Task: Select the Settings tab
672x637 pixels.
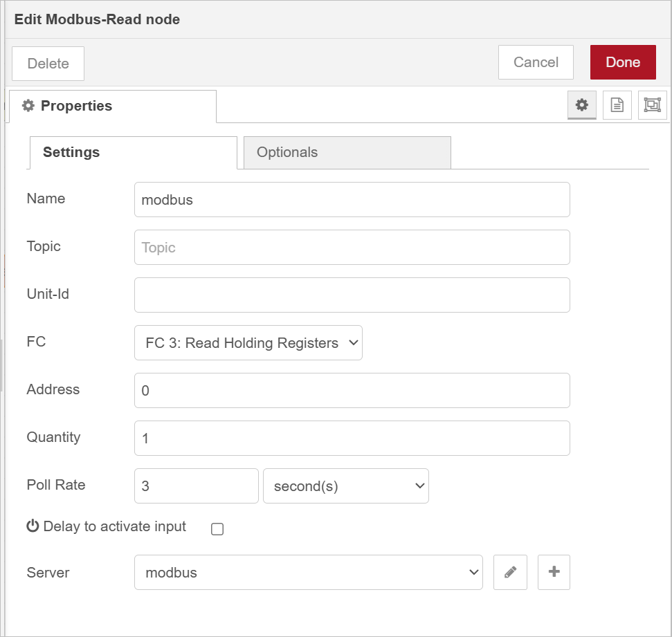Action: coord(132,153)
